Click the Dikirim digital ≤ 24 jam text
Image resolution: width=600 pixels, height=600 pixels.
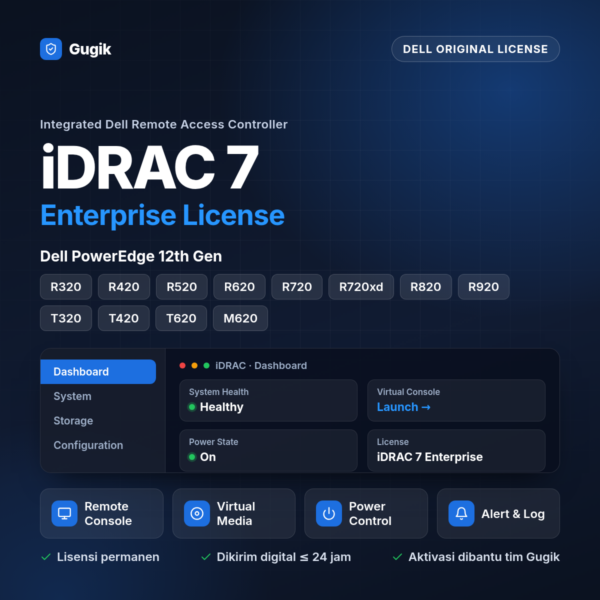point(284,557)
